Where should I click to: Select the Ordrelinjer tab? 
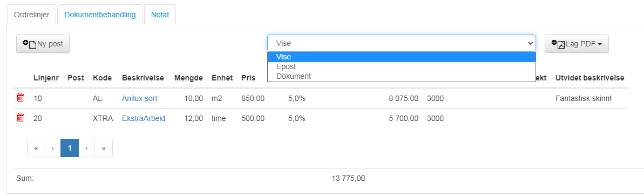[32, 15]
